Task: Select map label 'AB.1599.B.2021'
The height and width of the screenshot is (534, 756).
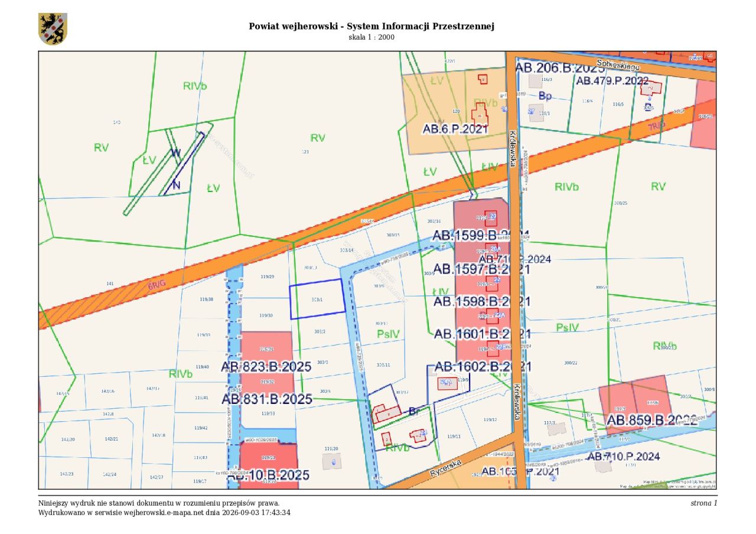Action: coord(482,235)
